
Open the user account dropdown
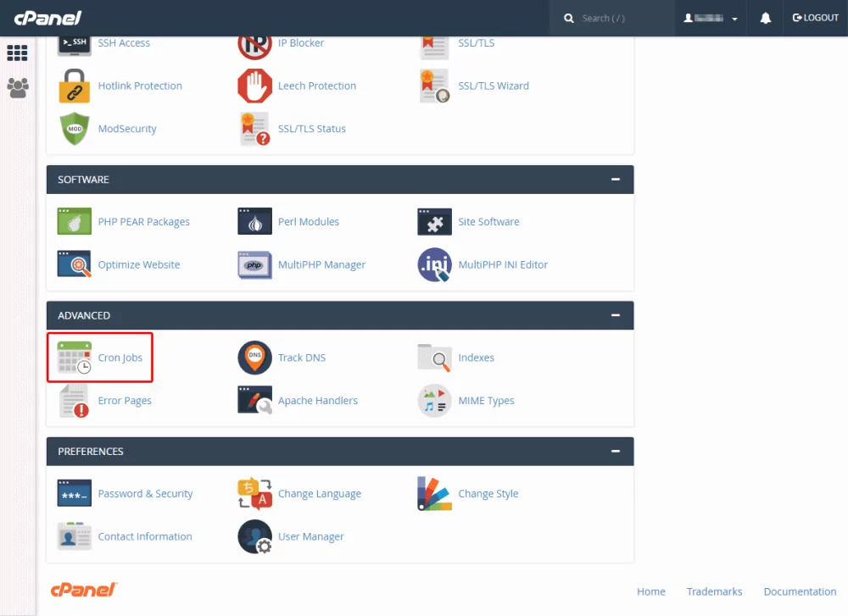[711, 18]
